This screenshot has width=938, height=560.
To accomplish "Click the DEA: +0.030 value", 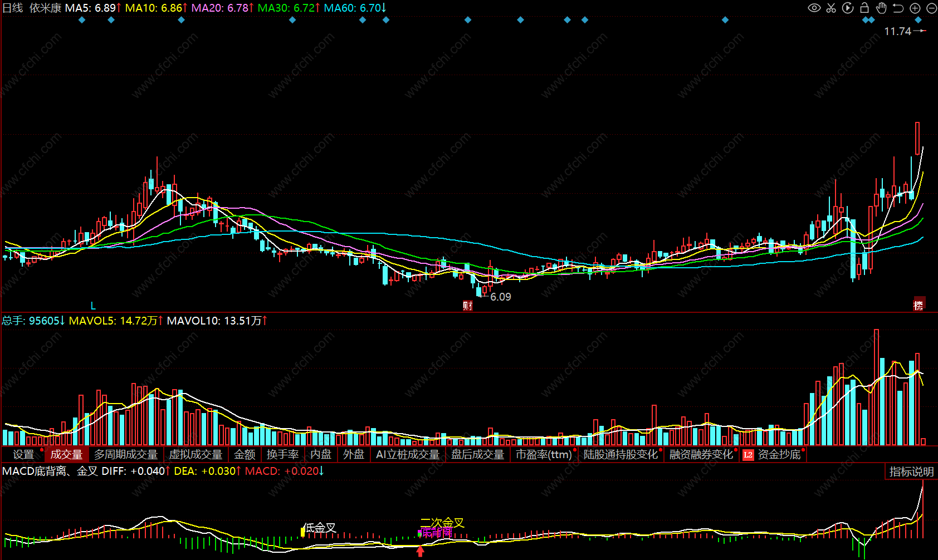I will pyautogui.click(x=208, y=471).
